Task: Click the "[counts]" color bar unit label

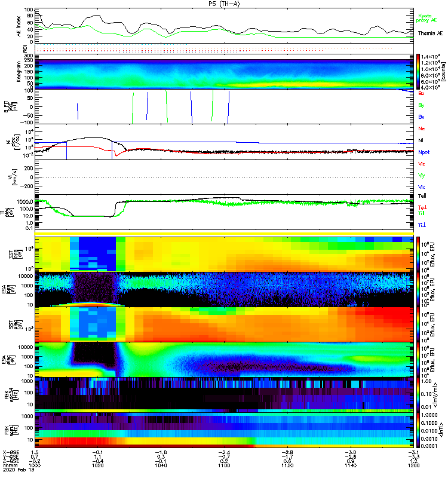Action: click(444, 72)
